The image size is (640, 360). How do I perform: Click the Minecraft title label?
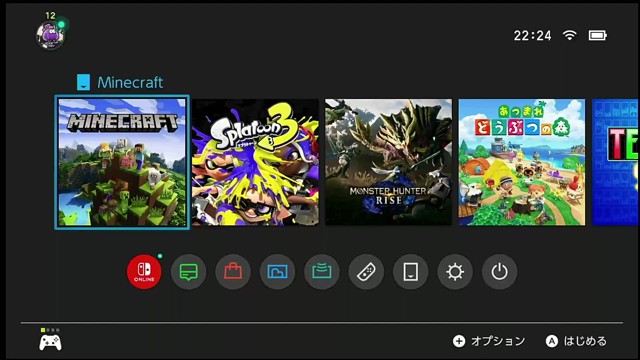(130, 82)
